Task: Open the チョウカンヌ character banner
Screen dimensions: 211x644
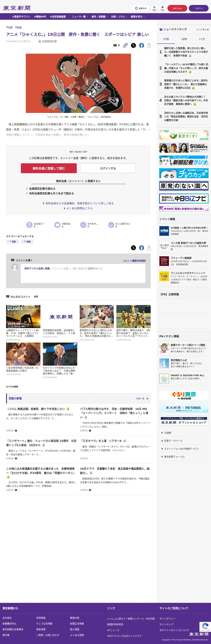Action: (184, 173)
